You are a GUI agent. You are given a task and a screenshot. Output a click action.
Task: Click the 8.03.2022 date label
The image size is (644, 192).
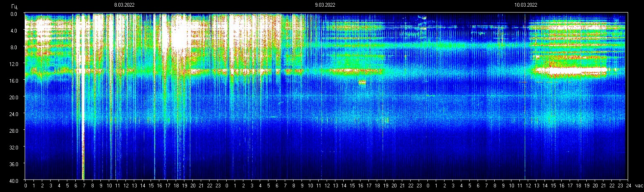(x=124, y=5)
